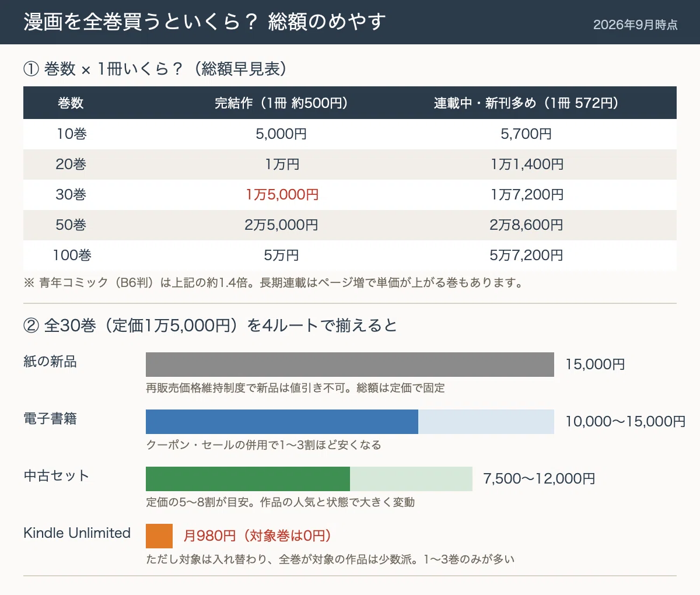Click the 2万8,600円 cell
This screenshot has width=700, height=595.
526,225
